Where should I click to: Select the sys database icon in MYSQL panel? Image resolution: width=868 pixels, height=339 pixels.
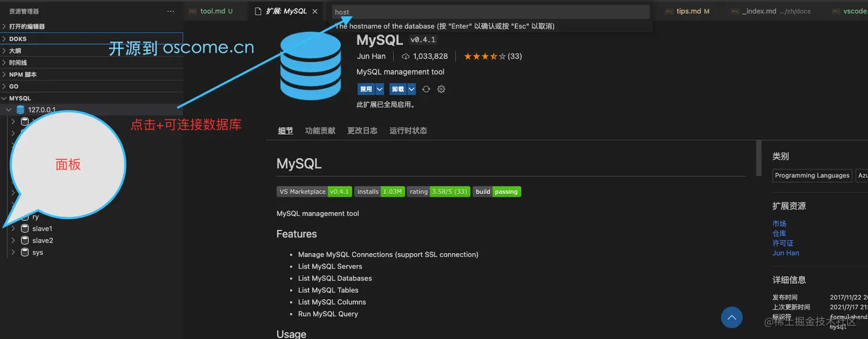point(25,252)
